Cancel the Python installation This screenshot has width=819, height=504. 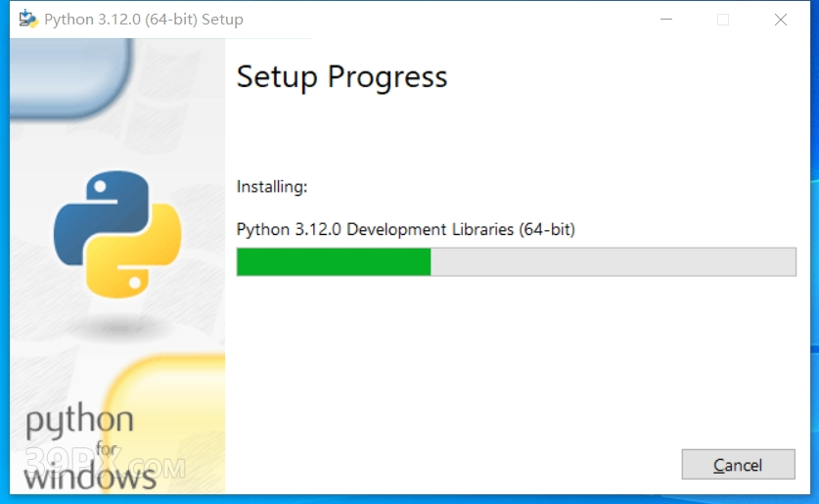click(738, 464)
